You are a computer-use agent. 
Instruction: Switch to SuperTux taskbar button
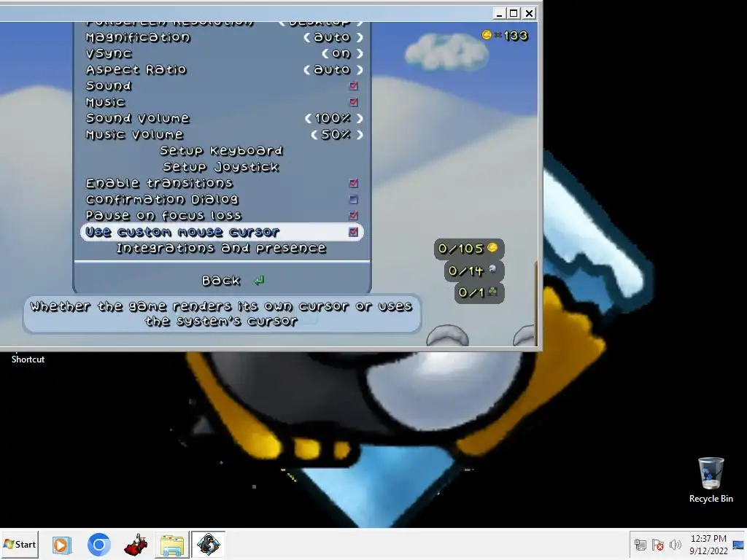tap(208, 544)
